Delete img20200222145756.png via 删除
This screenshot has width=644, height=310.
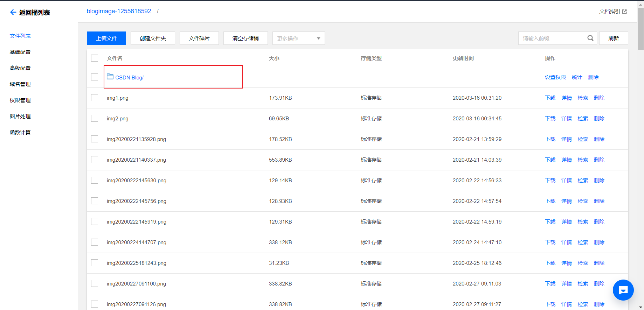599,201
